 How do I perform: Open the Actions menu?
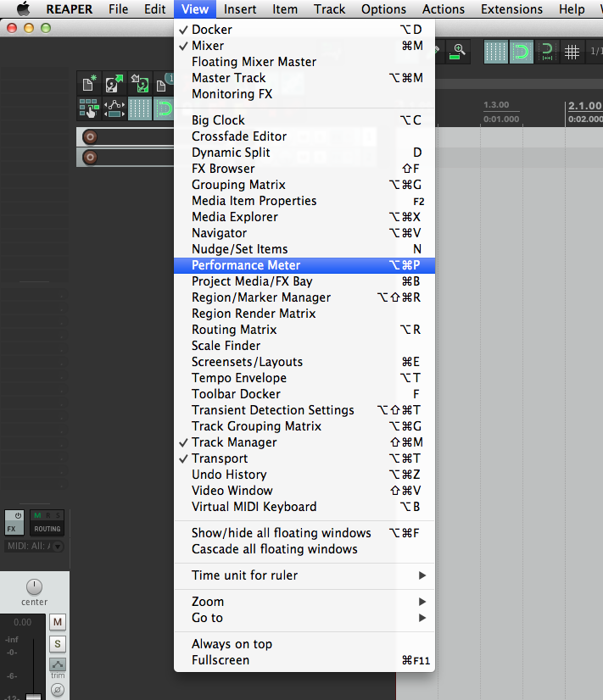443,9
